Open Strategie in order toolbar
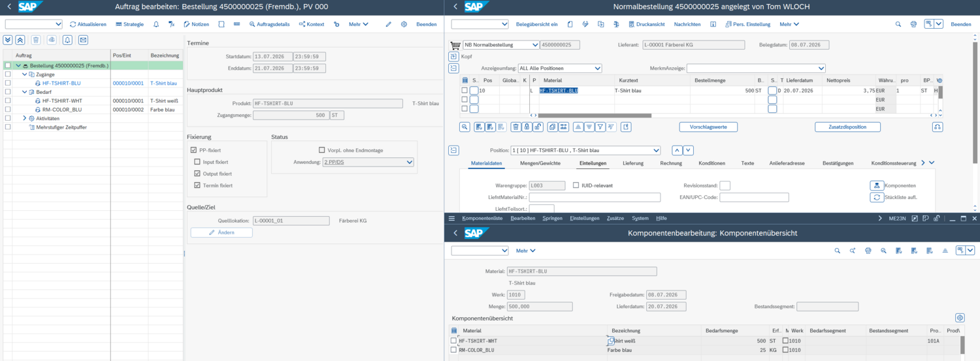This screenshot has width=980, height=361. point(129,24)
